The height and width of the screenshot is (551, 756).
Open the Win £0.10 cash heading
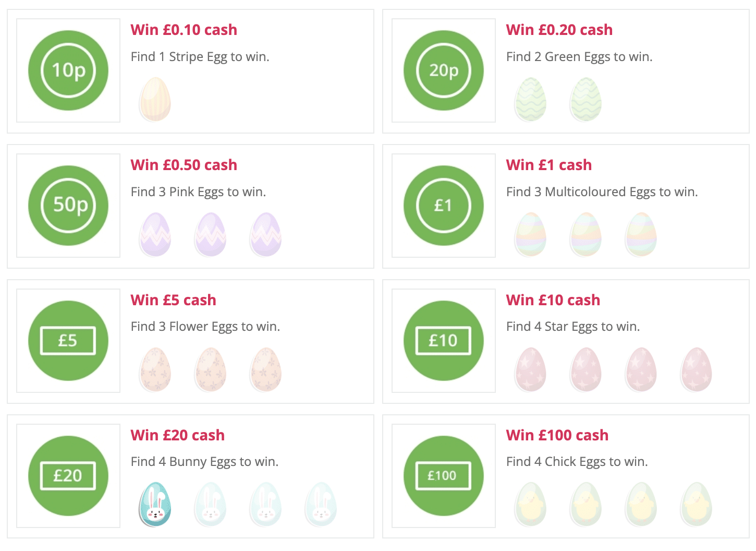point(184,30)
